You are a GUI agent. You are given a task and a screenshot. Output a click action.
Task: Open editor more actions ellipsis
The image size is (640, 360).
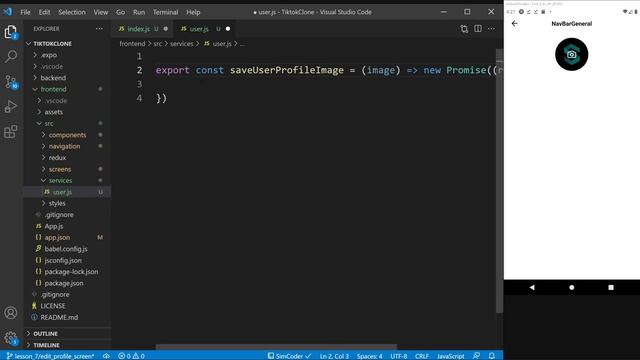coord(491,29)
